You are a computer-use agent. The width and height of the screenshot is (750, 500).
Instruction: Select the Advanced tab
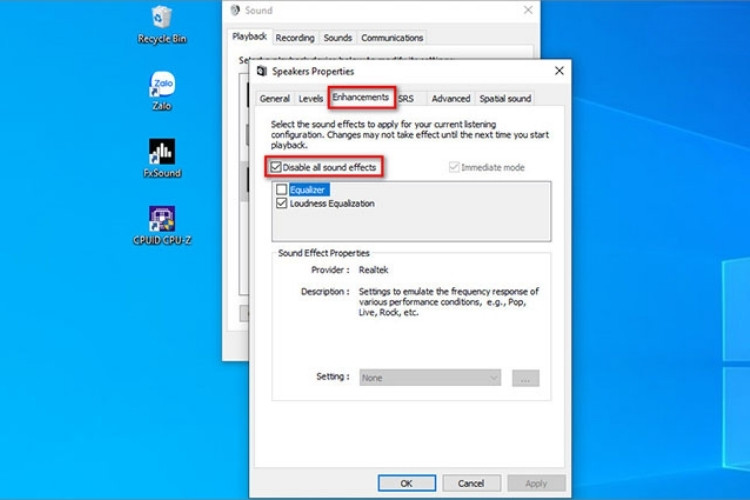tap(450, 99)
